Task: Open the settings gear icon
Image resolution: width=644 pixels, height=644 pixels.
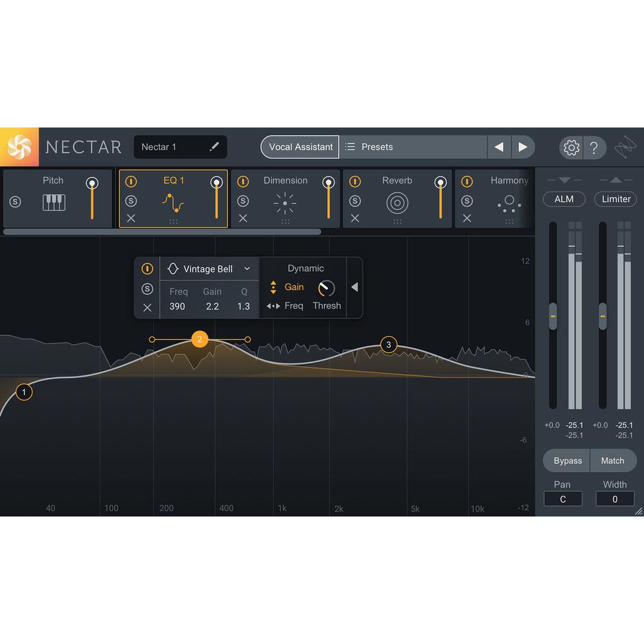Action: point(571,147)
